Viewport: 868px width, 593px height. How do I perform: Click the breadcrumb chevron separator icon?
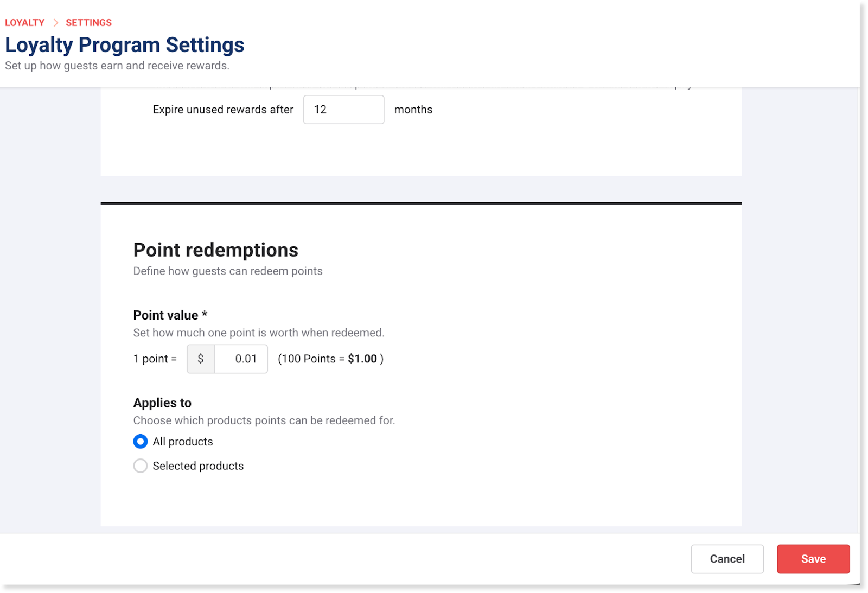(55, 23)
